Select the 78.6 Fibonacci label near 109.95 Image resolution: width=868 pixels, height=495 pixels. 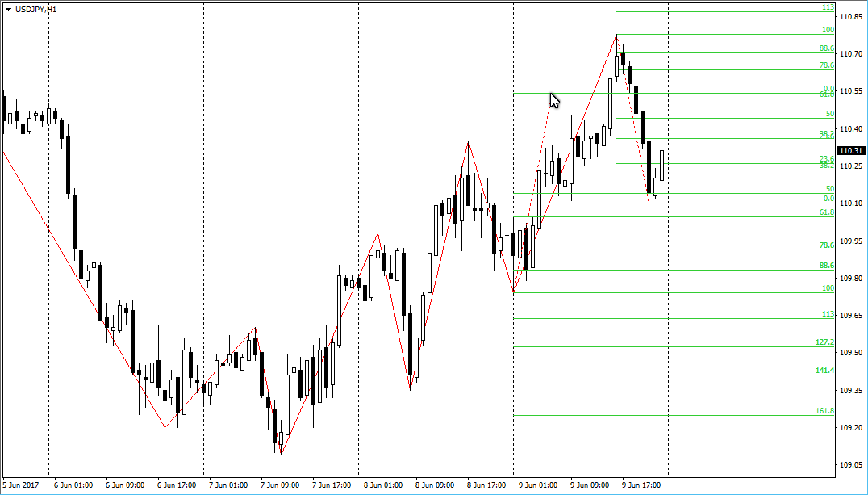[x=827, y=245]
